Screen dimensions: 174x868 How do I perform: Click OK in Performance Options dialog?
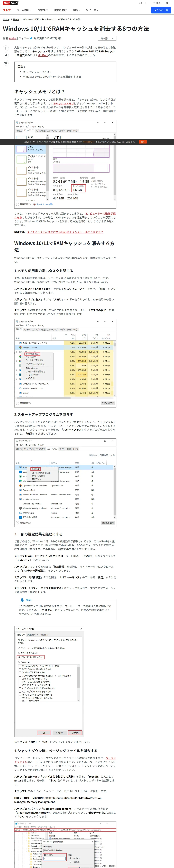(x=44, y=733)
